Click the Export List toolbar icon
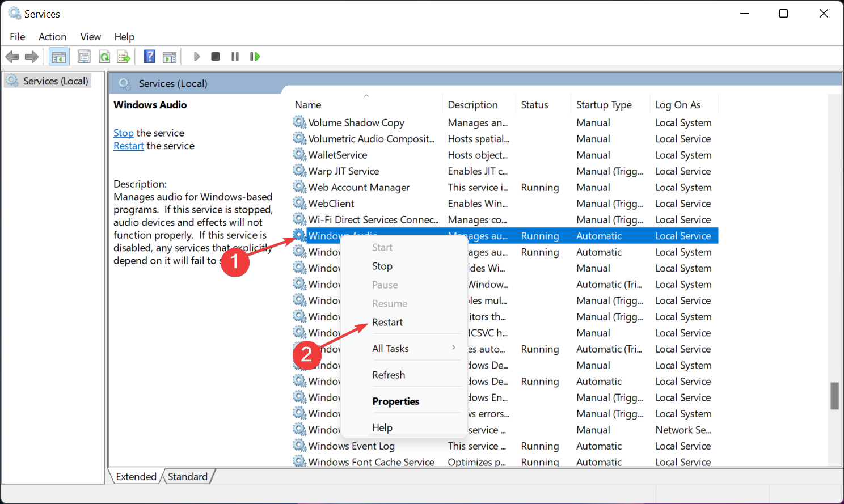The height and width of the screenshot is (504, 844). pos(123,57)
